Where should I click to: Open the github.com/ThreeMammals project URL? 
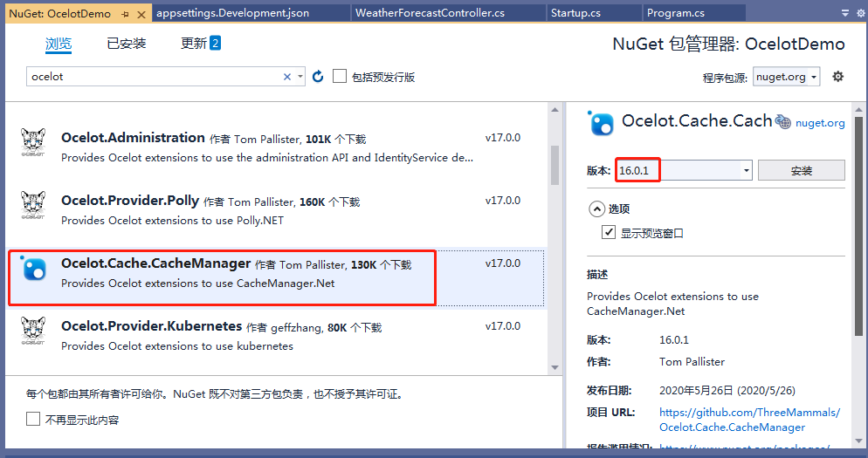point(749,420)
